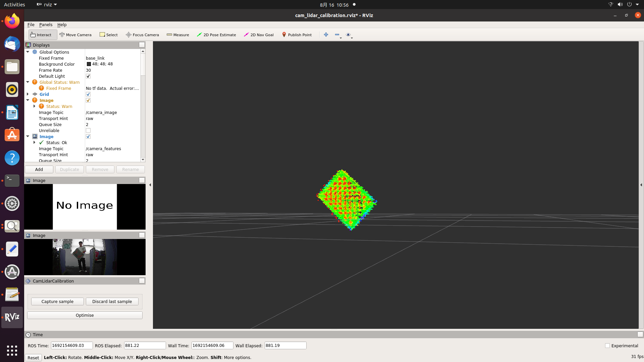
Task: Open the RViz icon in the dock
Action: [12, 317]
